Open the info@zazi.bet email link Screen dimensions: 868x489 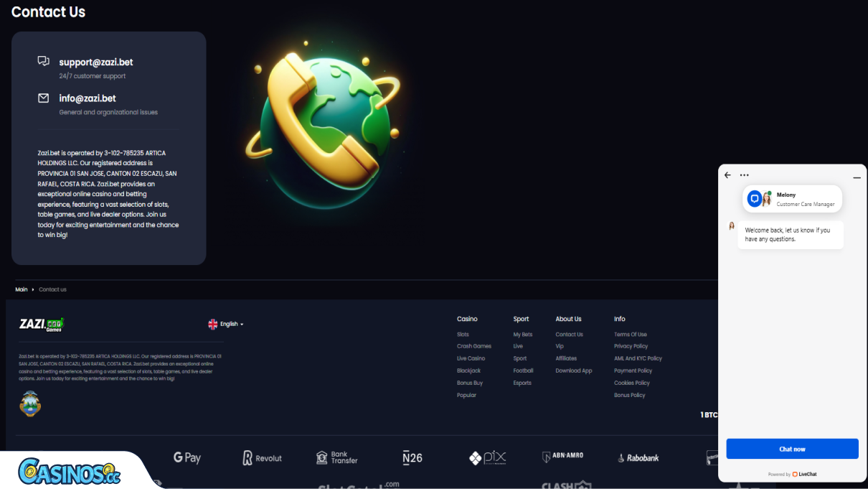click(88, 98)
